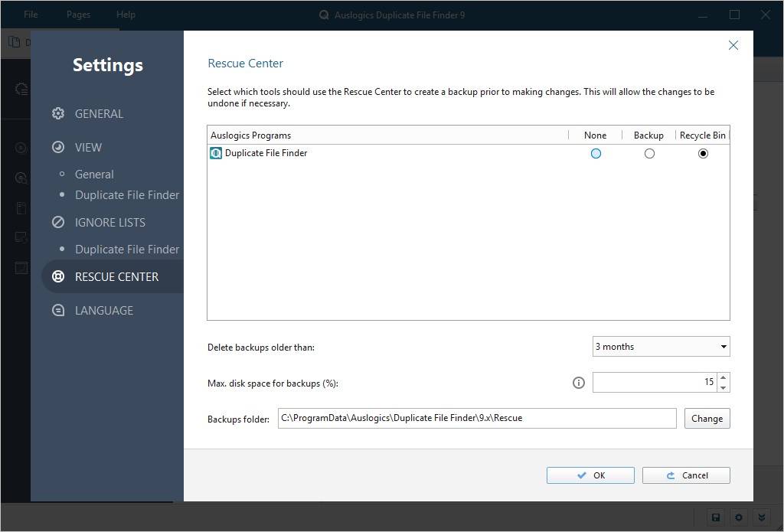The height and width of the screenshot is (532, 784).
Task: Click the Language speech bubble icon
Action: [x=58, y=310]
